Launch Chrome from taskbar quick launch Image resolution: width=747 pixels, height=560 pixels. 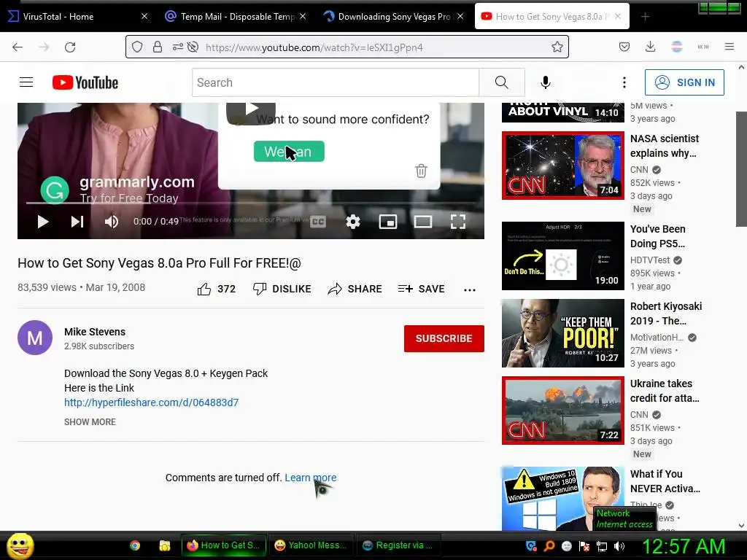135,545
